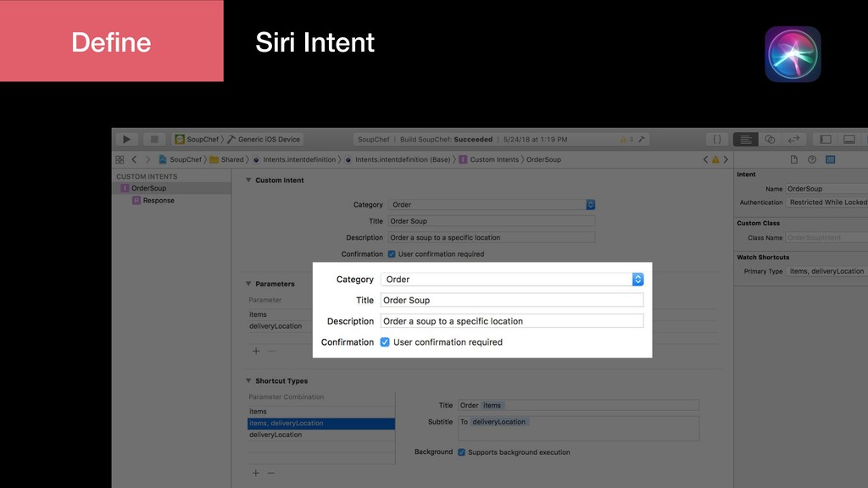Click the yellow warning triangle in jump bar

(715, 159)
